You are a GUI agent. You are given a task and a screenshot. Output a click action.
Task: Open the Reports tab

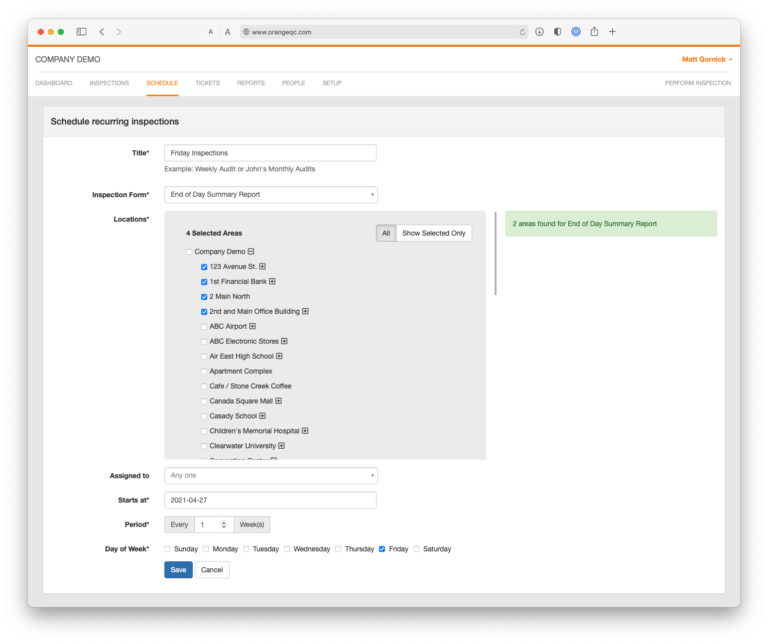250,83
